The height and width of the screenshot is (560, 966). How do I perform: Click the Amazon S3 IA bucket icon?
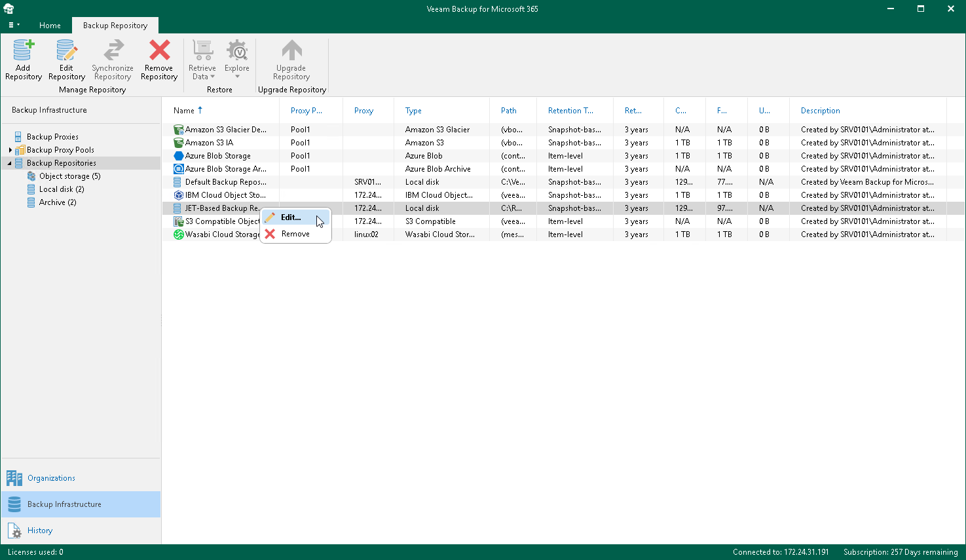178,143
